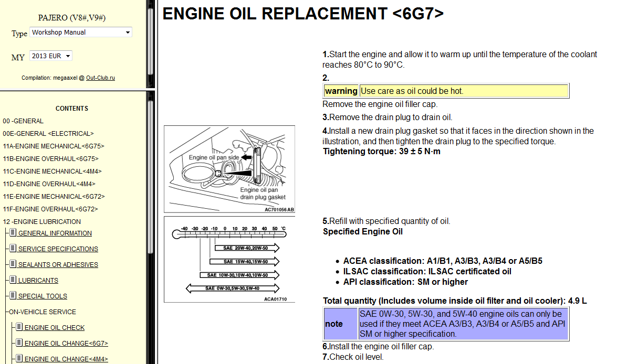
Task: Expand the 12 -ENGINE LUBRICATION section
Action: [x=41, y=221]
